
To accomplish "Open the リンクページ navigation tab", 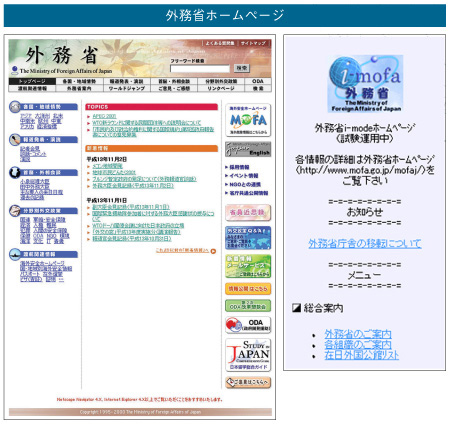I will [x=221, y=88].
